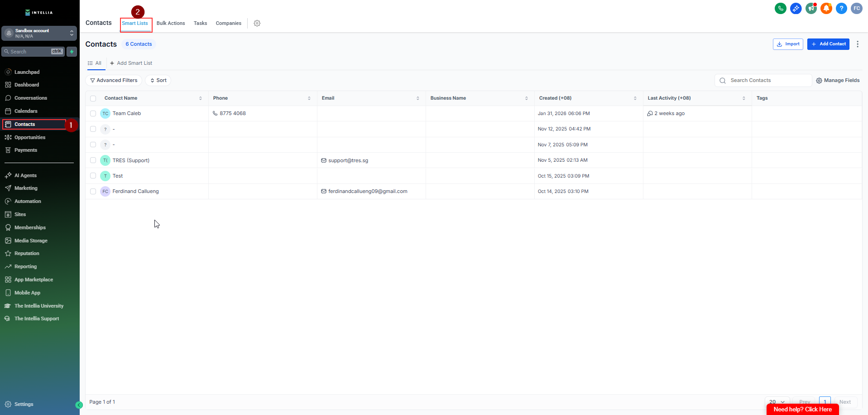
Task: Open the orange bell notifications
Action: 826,8
